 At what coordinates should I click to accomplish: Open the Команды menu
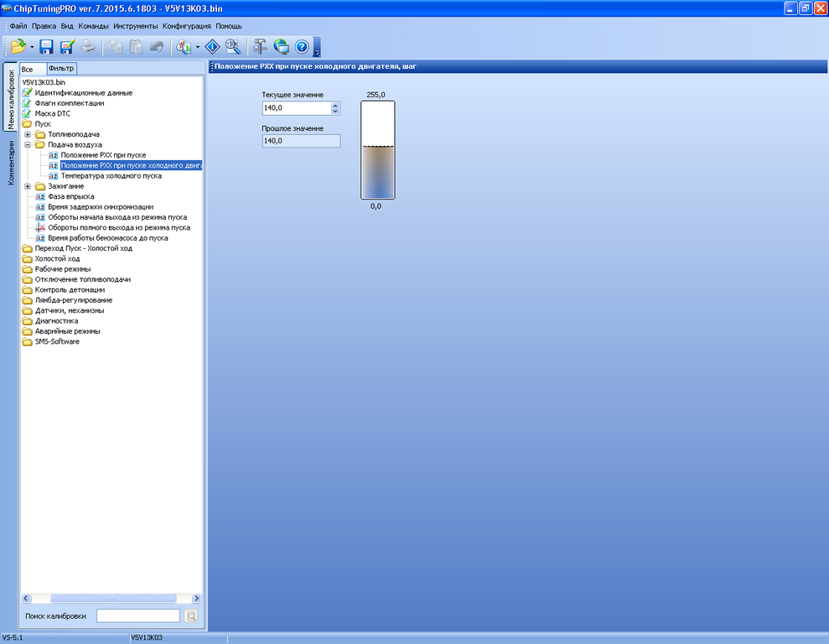click(x=93, y=26)
